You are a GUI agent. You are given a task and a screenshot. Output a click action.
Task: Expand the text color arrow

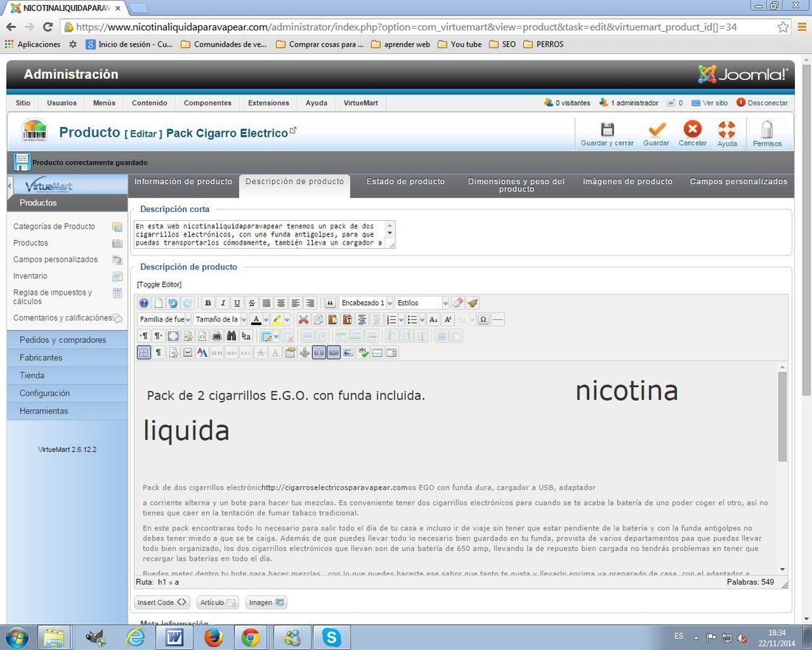[266, 319]
